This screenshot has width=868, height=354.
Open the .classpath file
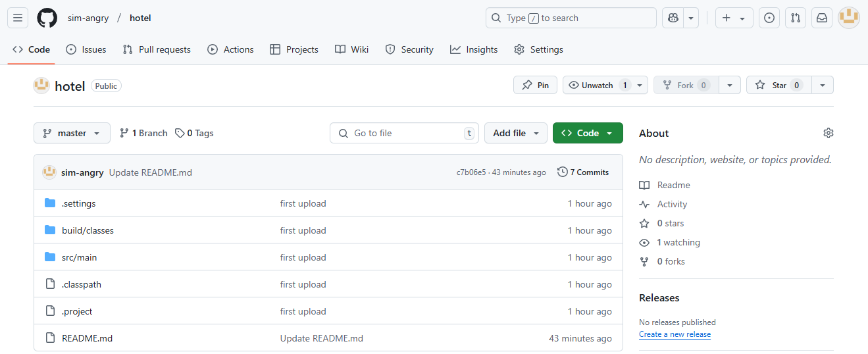(82, 284)
